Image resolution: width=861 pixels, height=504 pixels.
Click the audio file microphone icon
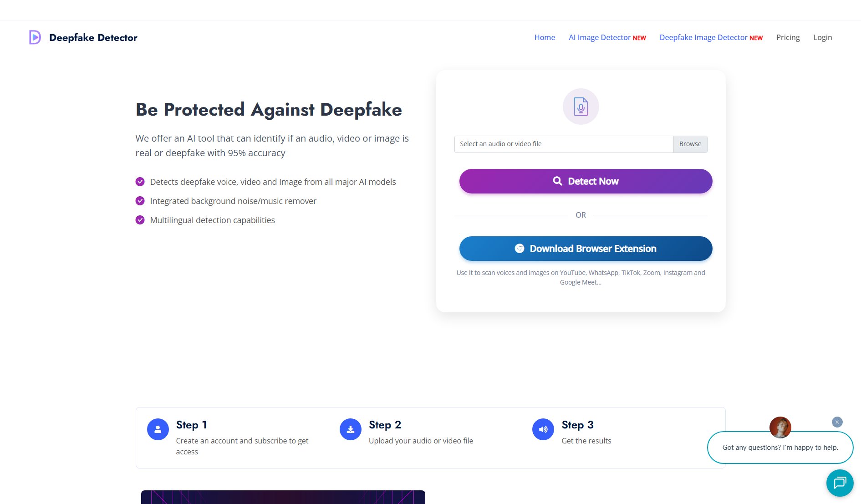[581, 107]
